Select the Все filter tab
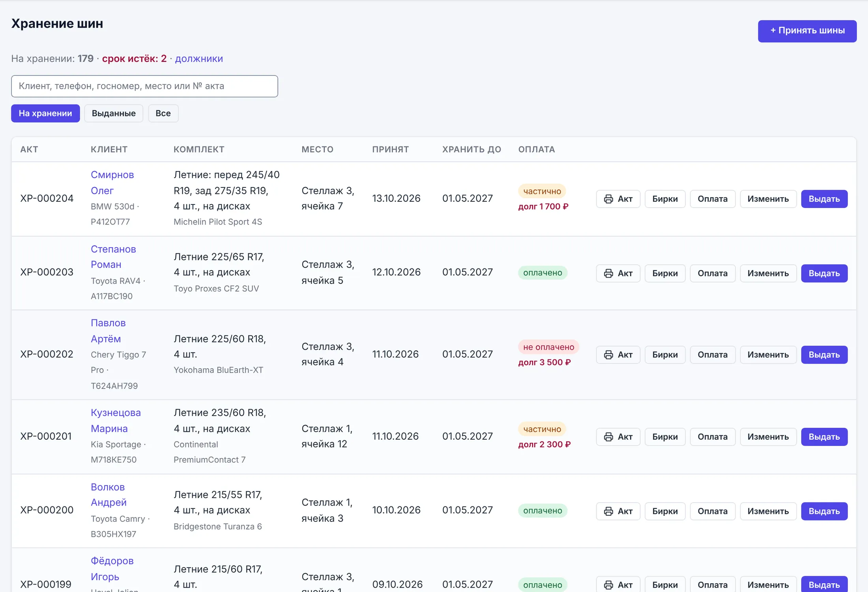Image resolution: width=868 pixels, height=592 pixels. coord(163,113)
